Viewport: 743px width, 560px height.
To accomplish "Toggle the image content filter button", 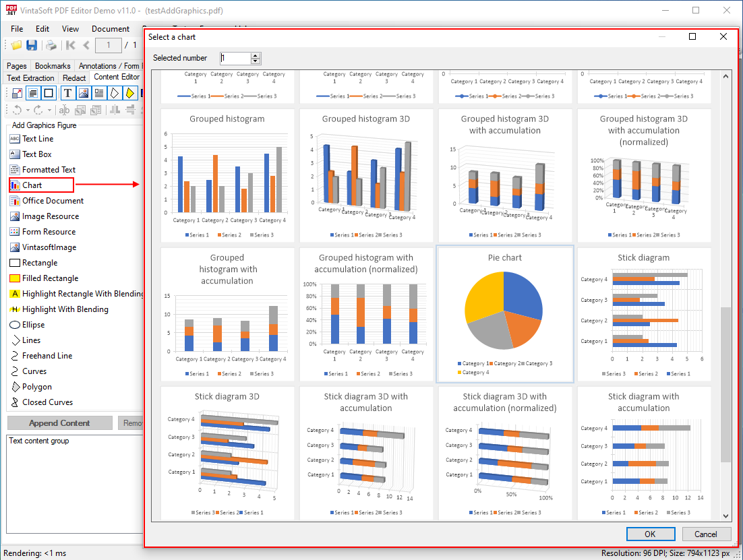I will click(x=84, y=93).
